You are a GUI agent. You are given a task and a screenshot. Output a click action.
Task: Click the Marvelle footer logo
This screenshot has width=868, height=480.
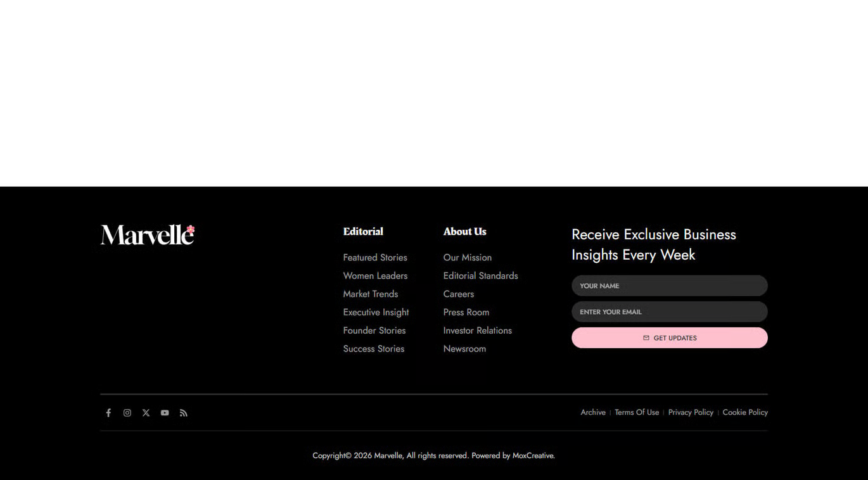148,235
